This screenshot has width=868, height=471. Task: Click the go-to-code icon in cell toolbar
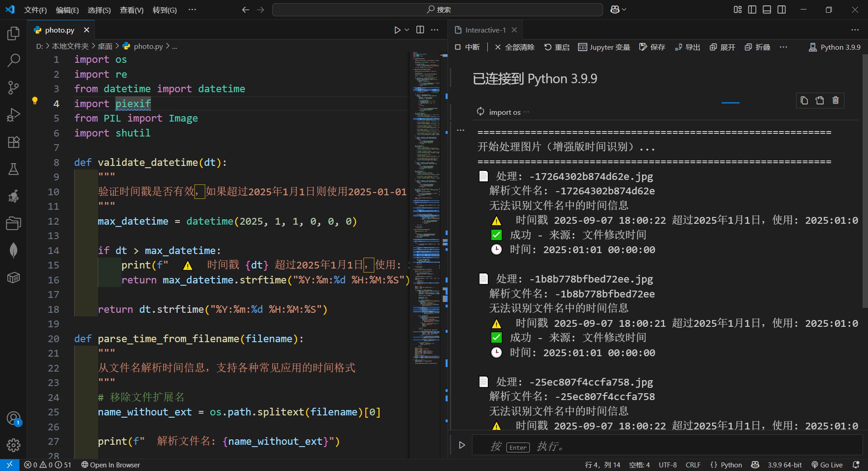click(820, 100)
